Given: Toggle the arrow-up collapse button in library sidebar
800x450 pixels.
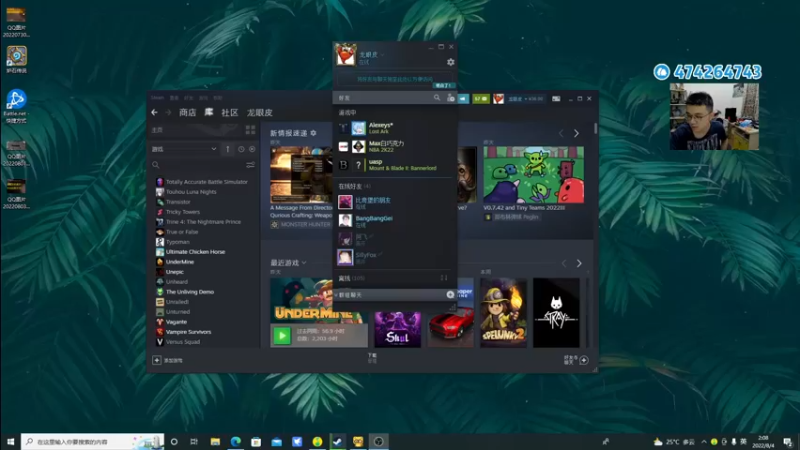Looking at the screenshot, I should coord(228,149).
